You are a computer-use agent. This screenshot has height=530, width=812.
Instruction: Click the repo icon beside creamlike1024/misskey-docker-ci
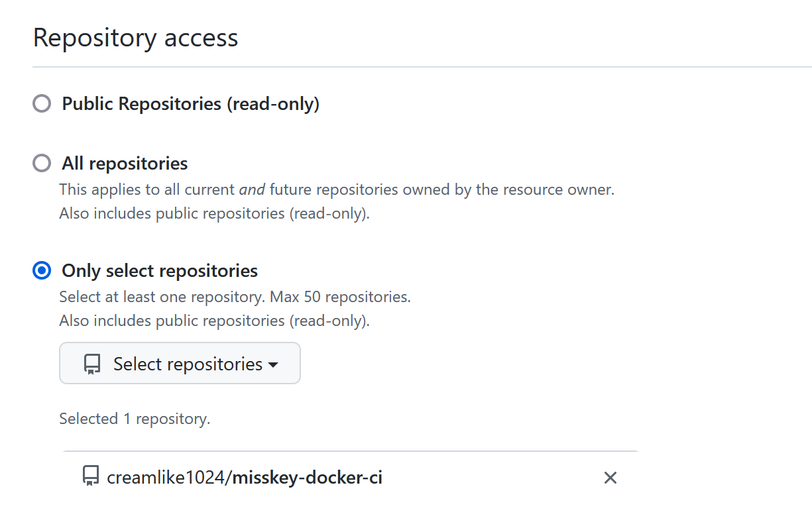tap(90, 477)
